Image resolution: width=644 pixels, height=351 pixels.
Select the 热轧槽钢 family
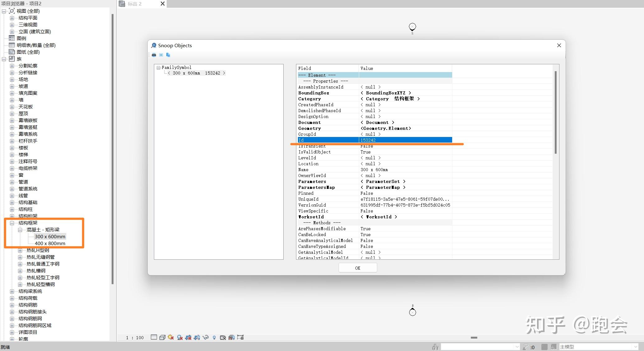36,271
